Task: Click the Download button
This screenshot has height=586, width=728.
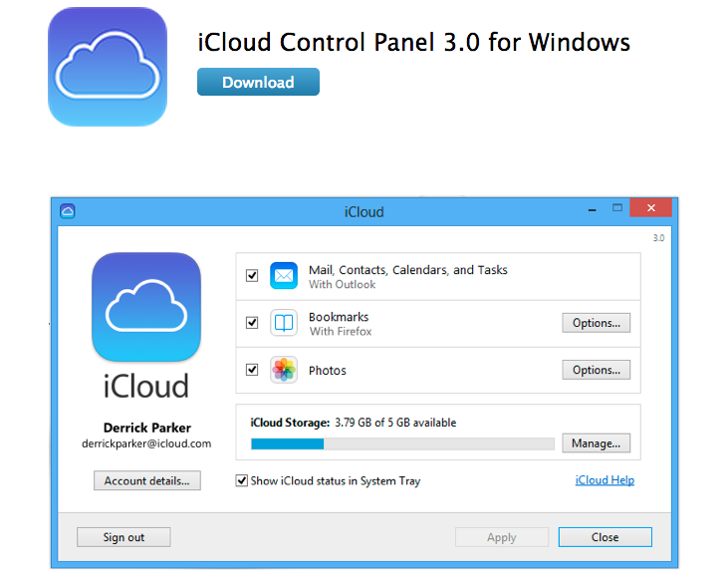Action: [258, 82]
